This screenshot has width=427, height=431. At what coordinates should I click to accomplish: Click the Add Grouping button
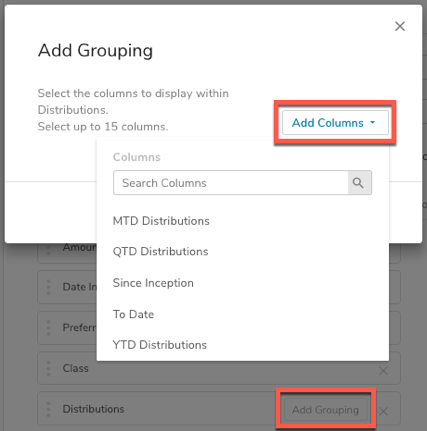point(325,409)
